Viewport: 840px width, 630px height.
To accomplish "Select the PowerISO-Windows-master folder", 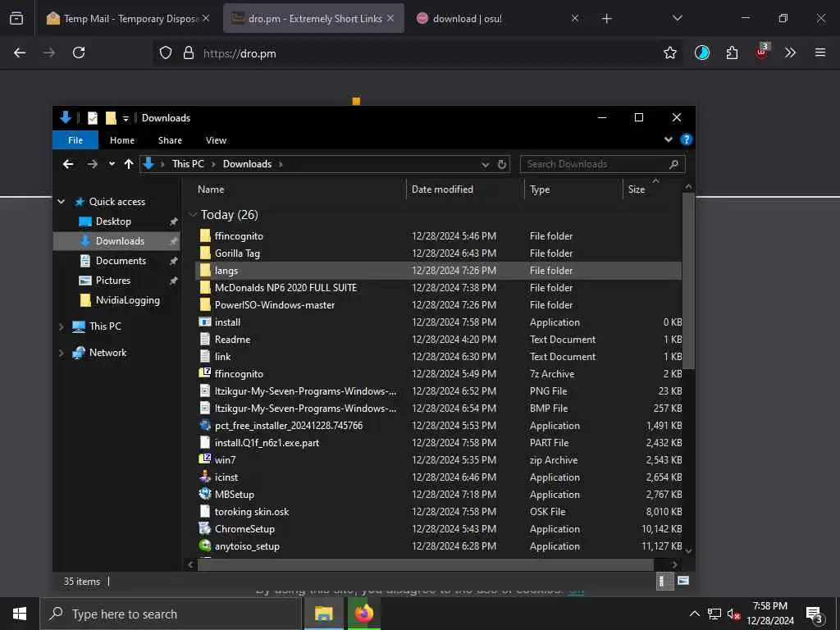I will pyautogui.click(x=274, y=305).
